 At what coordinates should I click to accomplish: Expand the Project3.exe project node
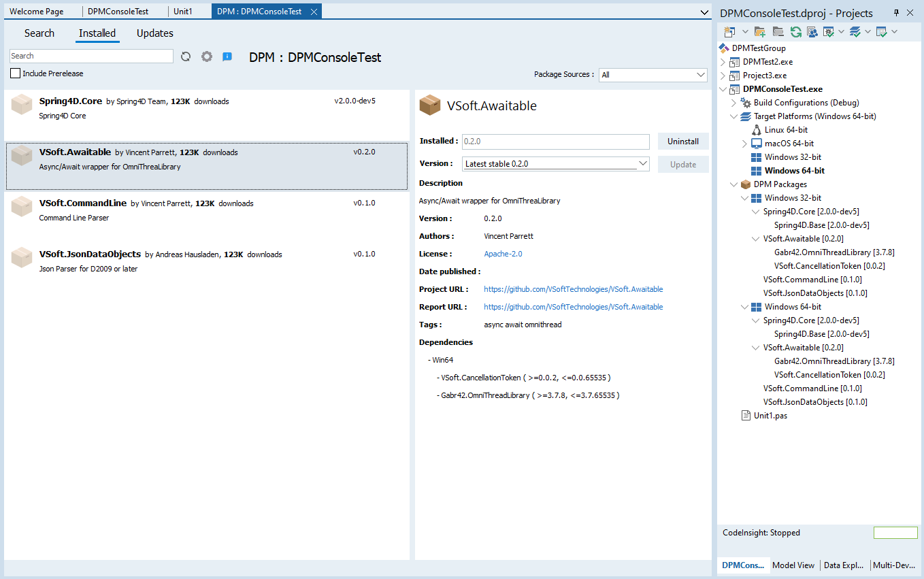tap(723, 76)
